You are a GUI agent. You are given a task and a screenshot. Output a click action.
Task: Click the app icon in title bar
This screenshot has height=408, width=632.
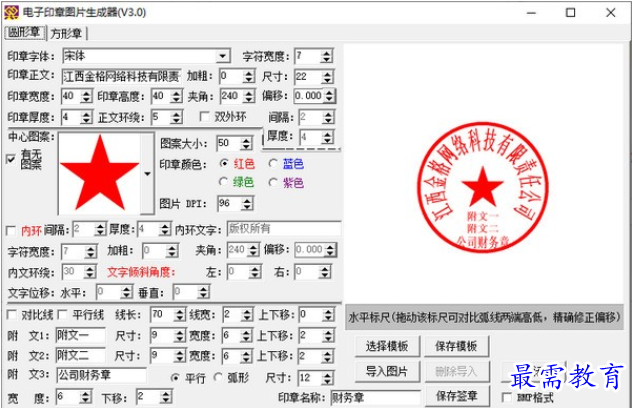[x=11, y=12]
